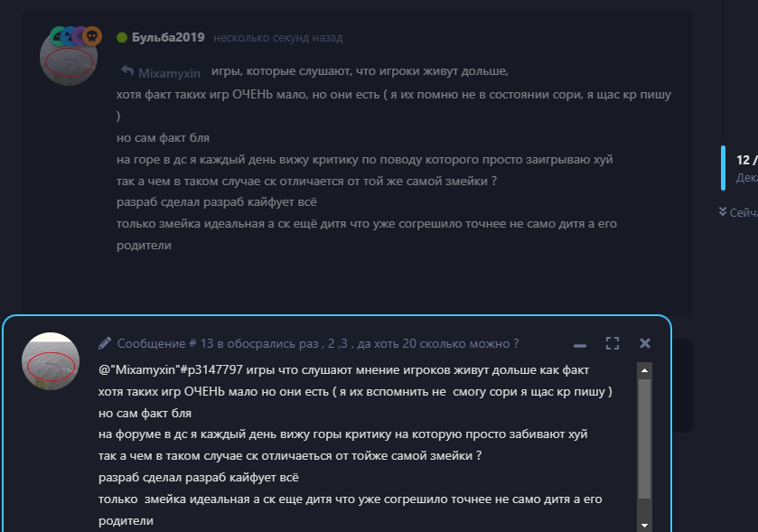
Task: Click the pencil icon in the composer header
Action: (x=105, y=343)
